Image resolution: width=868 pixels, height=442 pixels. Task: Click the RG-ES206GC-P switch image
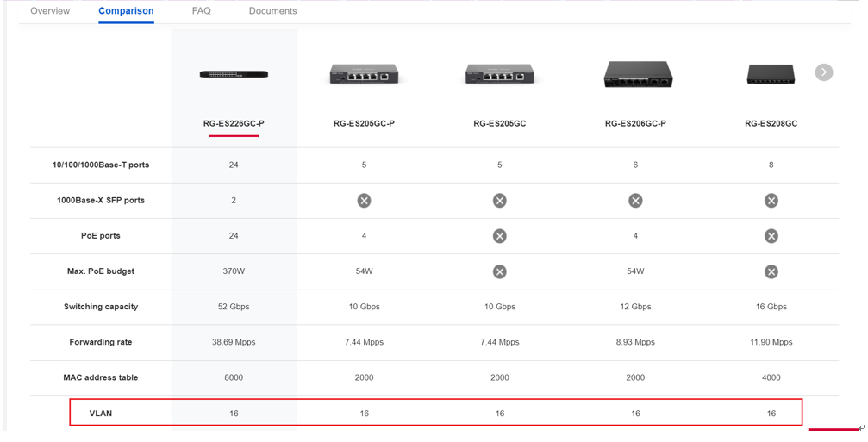[638, 75]
